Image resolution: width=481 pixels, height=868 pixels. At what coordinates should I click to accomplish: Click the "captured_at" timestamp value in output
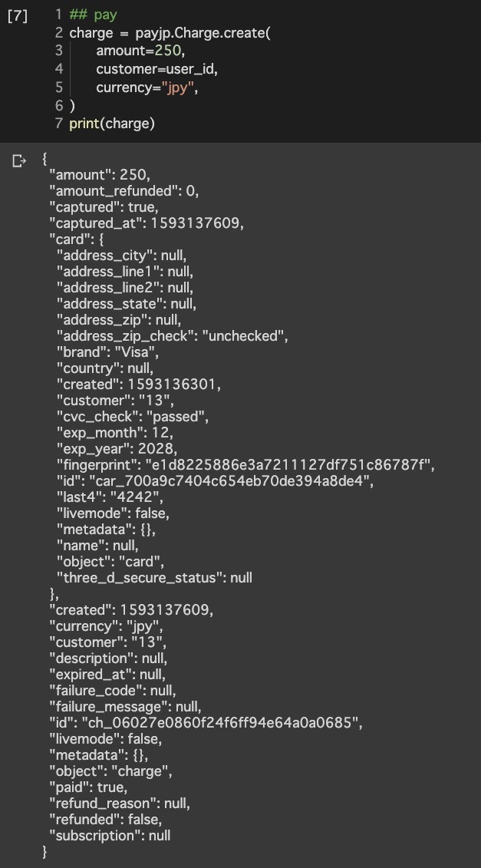(x=196, y=223)
